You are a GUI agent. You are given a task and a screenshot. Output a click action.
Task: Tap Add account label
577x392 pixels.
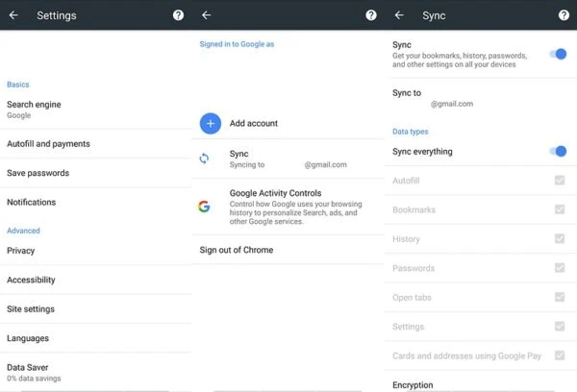[254, 123]
